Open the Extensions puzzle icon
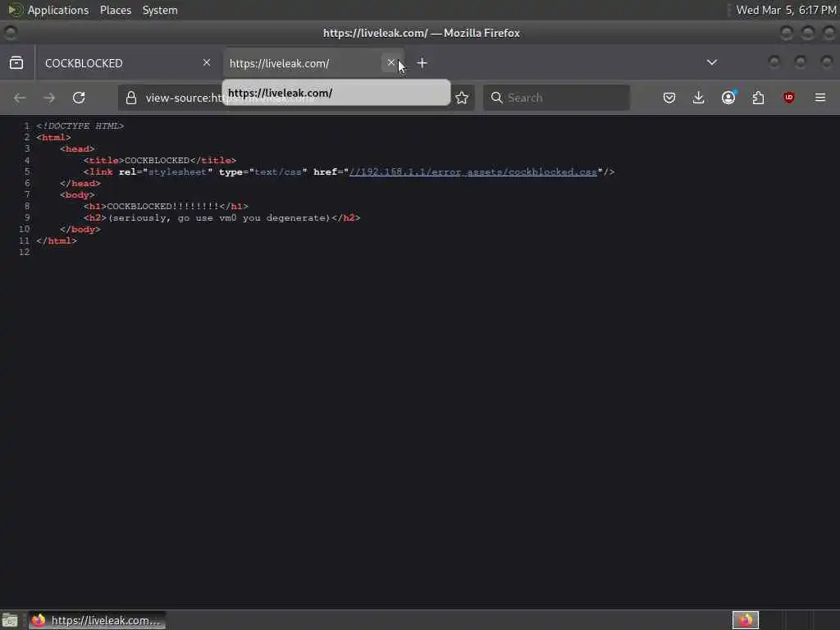 (758, 98)
